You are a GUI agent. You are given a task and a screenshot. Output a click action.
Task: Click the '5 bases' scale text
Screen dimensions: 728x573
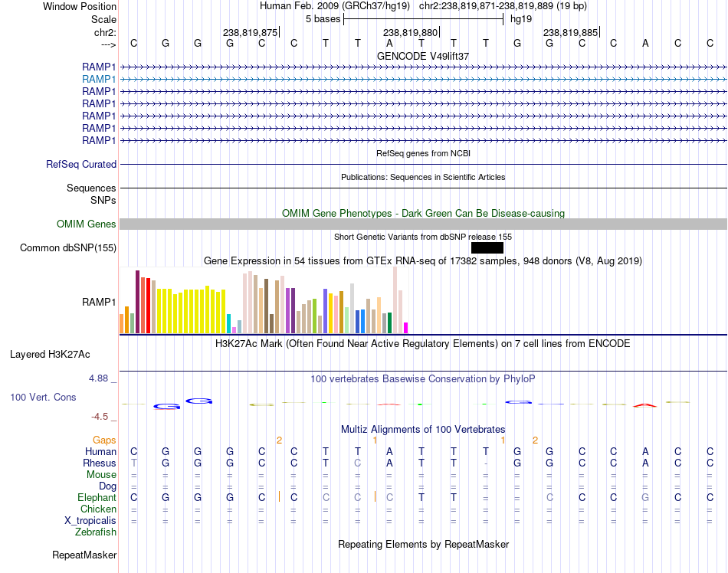click(x=323, y=19)
